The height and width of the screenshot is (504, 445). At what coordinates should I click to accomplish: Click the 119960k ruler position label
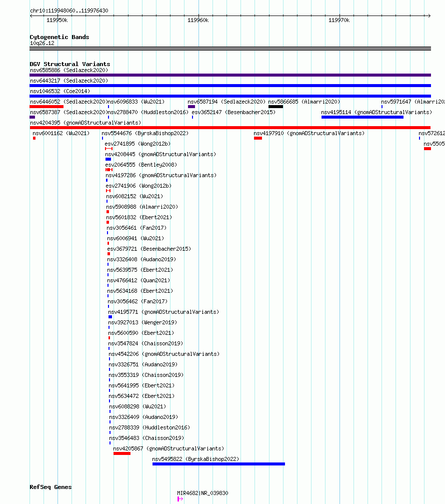[x=198, y=20]
